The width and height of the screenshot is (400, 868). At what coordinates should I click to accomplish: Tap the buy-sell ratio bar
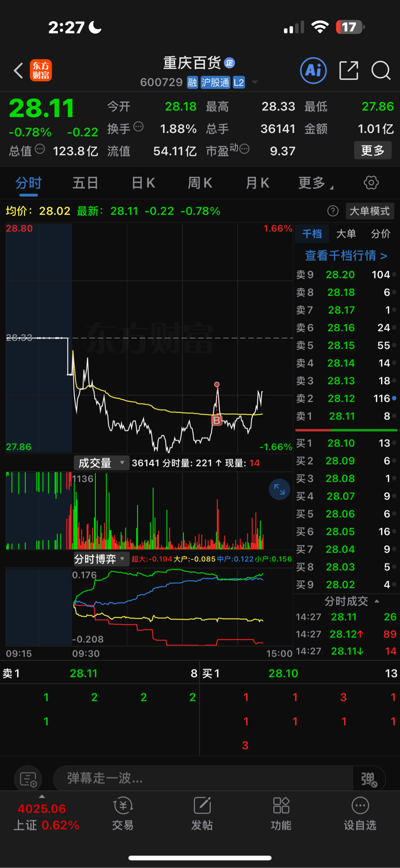click(x=346, y=430)
